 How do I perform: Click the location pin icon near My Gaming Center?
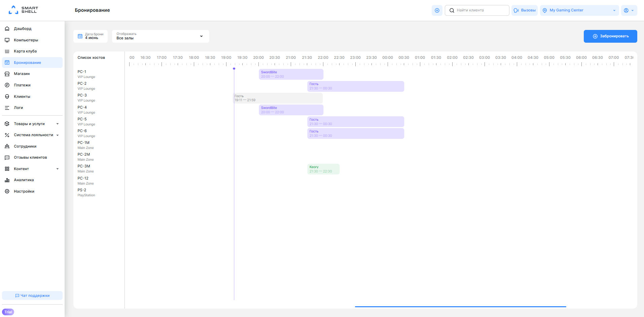[x=545, y=10]
